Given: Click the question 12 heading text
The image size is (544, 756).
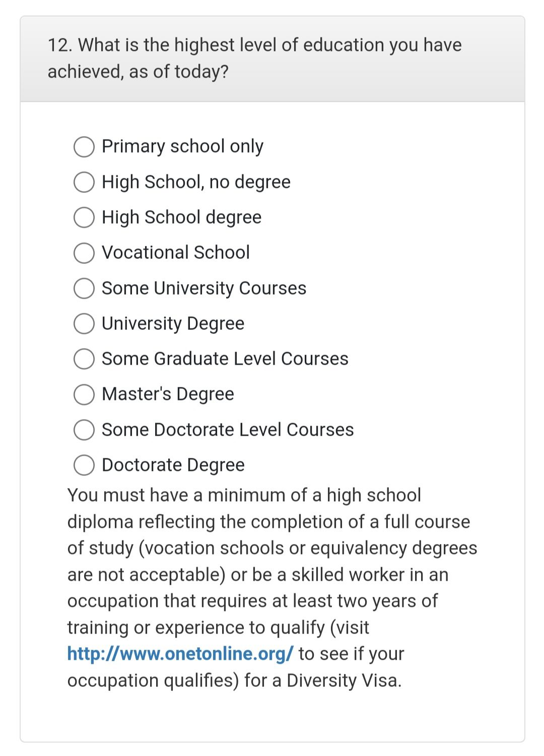Looking at the screenshot, I should [x=254, y=58].
